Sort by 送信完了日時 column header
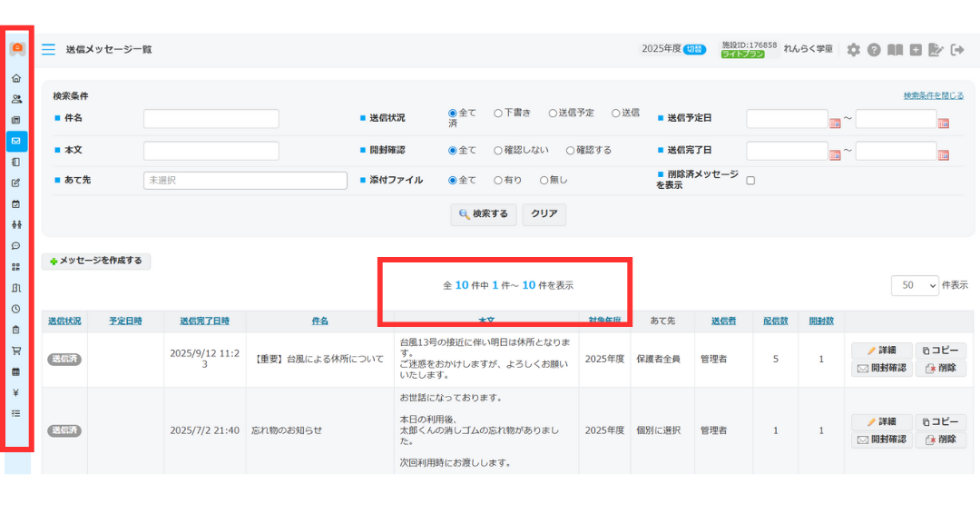 [204, 321]
